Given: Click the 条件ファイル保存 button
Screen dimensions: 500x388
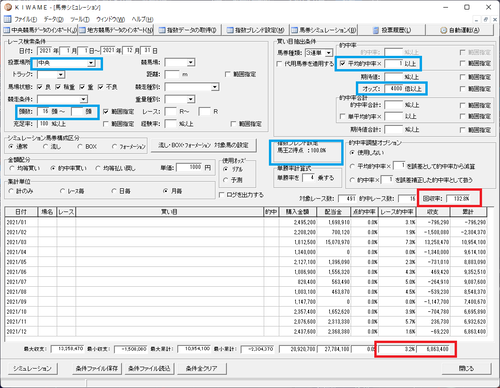Looking at the screenshot, I should point(97,368).
